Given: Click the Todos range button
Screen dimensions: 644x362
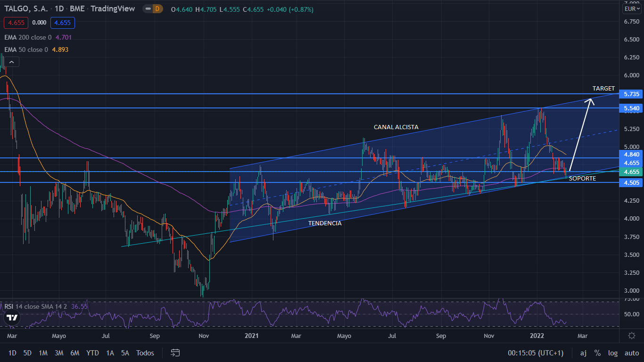Looking at the screenshot, I should pos(145,353).
